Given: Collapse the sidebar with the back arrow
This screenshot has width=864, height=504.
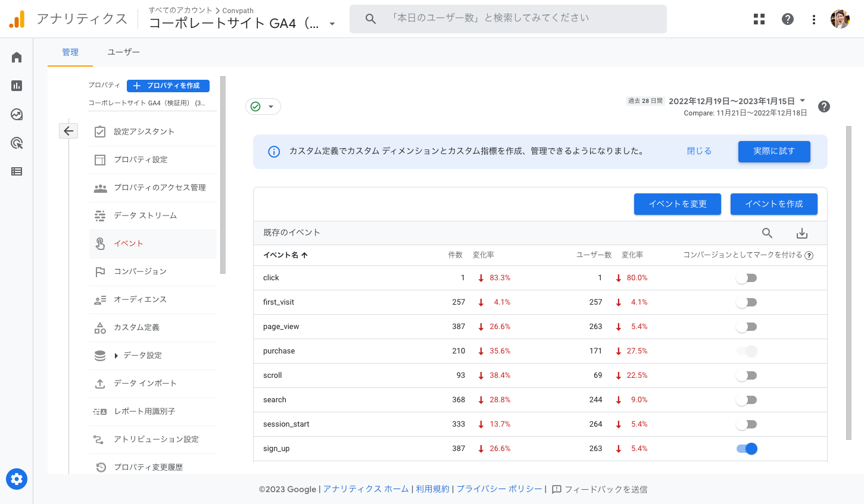Looking at the screenshot, I should [68, 130].
